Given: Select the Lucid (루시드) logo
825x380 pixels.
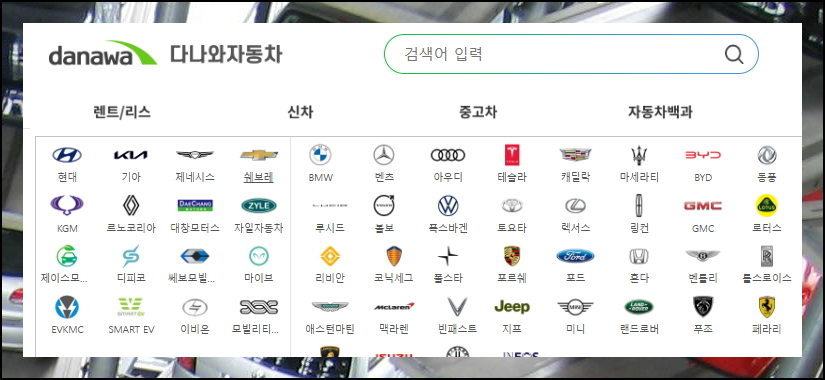Looking at the screenshot, I should coord(330,205).
